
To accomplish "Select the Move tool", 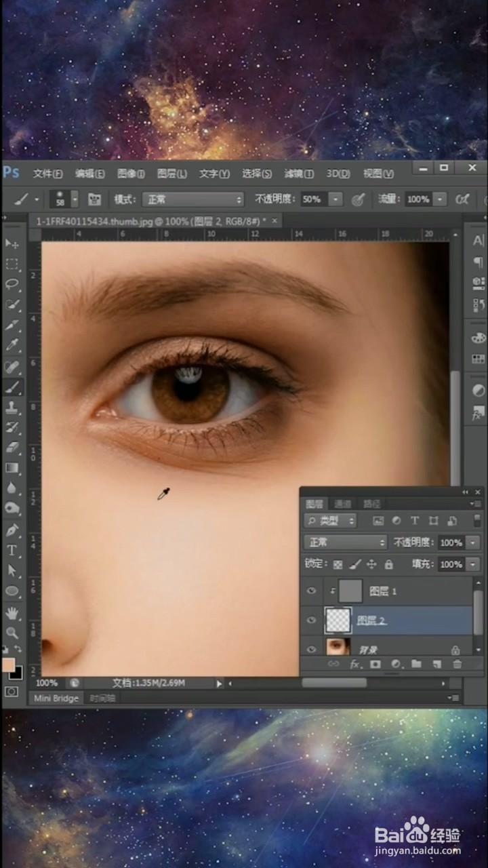I will click(x=12, y=243).
